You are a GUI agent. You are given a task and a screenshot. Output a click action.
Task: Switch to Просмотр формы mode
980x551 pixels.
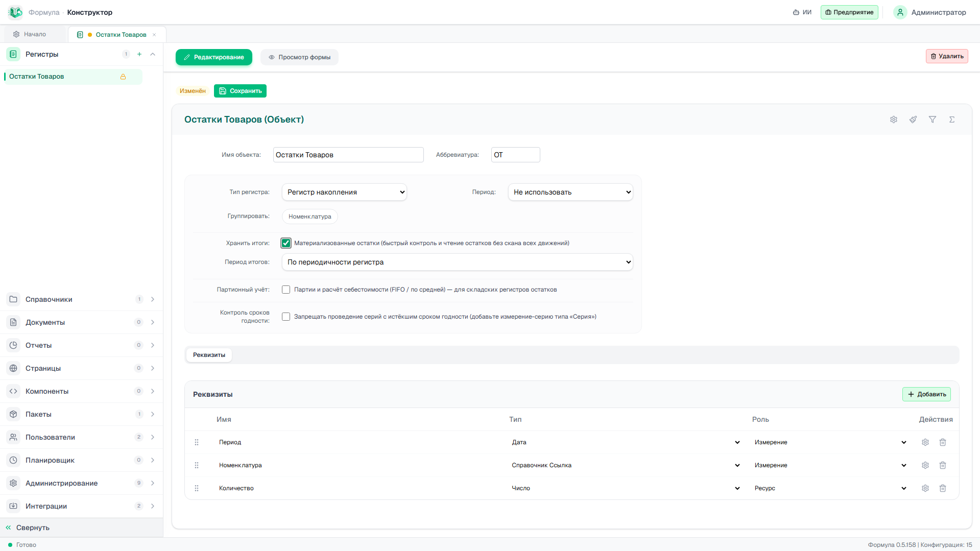click(299, 57)
